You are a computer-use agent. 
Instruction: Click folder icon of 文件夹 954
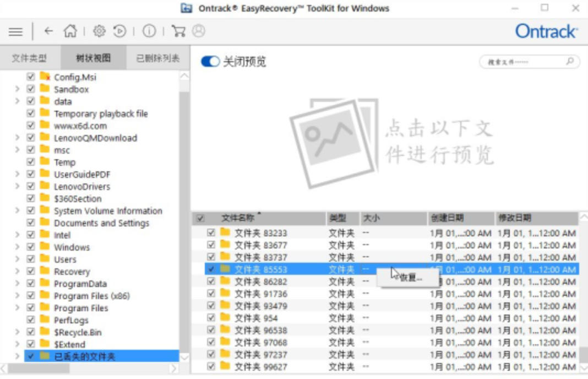[225, 317]
